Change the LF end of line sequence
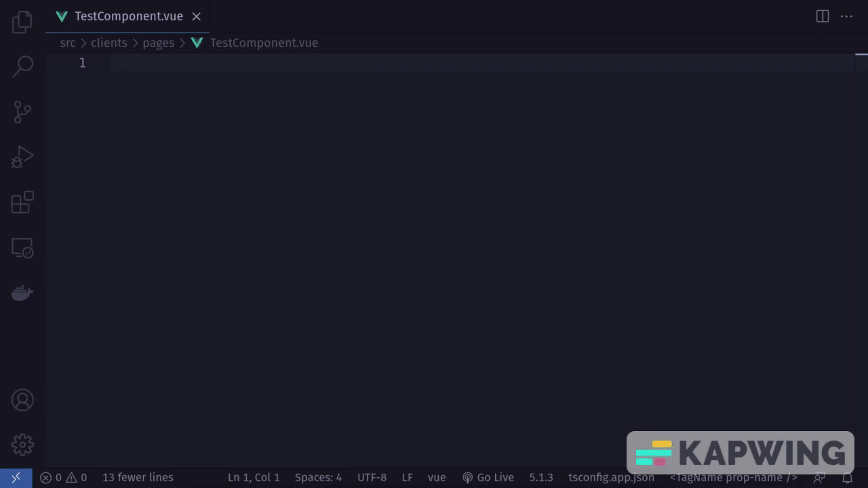Image resolution: width=868 pixels, height=488 pixels. point(407,477)
